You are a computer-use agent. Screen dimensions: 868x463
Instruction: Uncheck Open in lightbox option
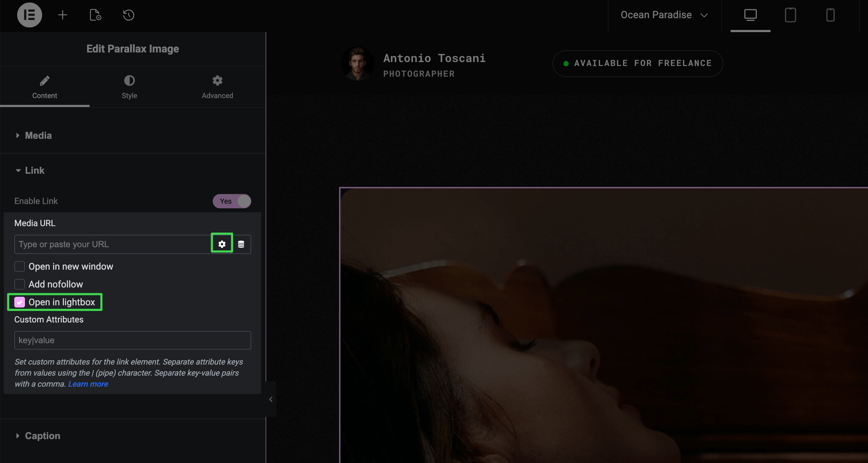click(x=20, y=302)
